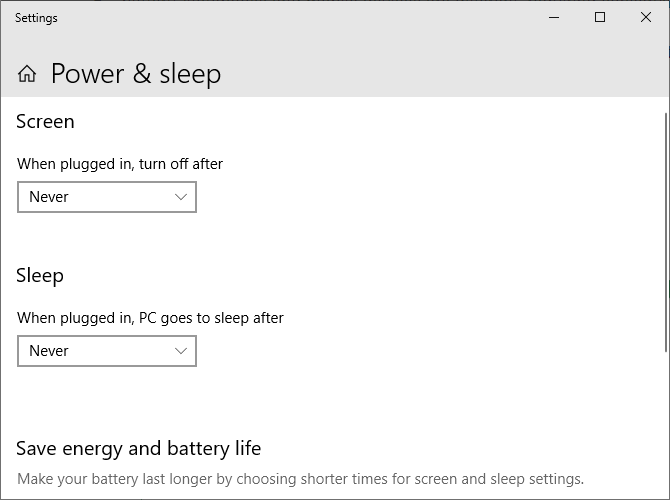This screenshot has width=670, height=500.
Task: Click the Screen section heading
Action: (46, 122)
